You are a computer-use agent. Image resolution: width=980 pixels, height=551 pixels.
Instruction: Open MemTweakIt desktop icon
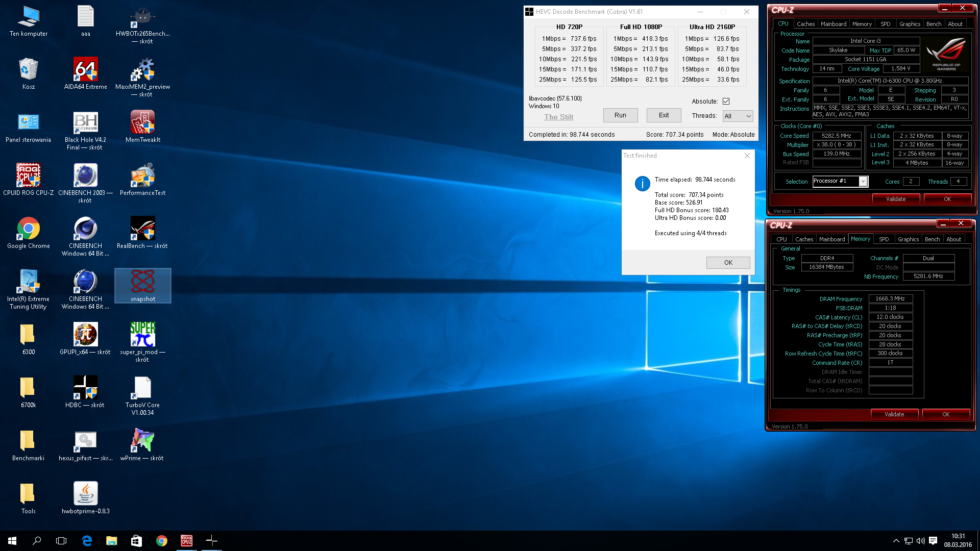pyautogui.click(x=143, y=127)
